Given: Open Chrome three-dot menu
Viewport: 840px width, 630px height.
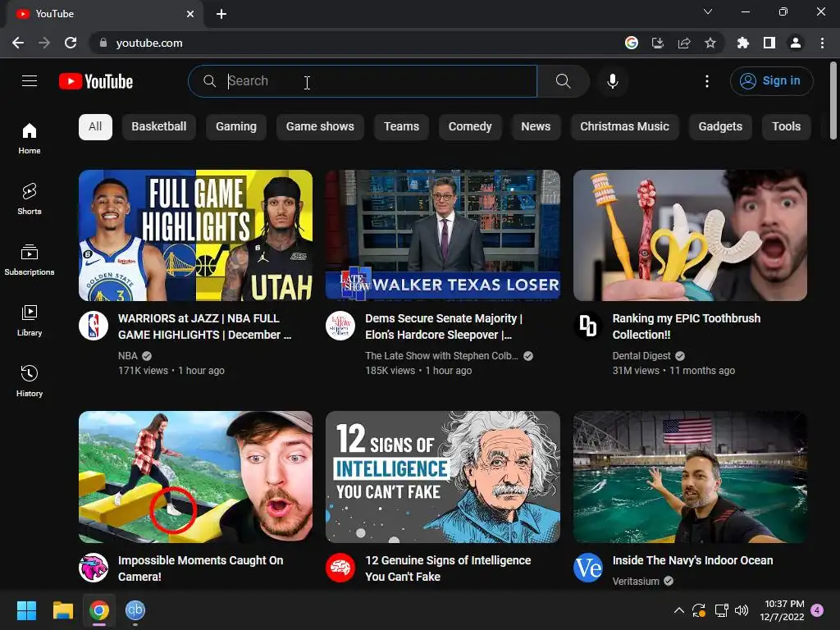Looking at the screenshot, I should point(822,43).
